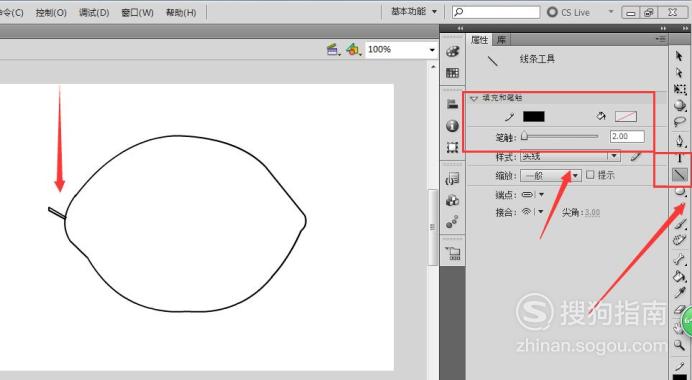
Task: Select the Text tool
Action: 680,158
